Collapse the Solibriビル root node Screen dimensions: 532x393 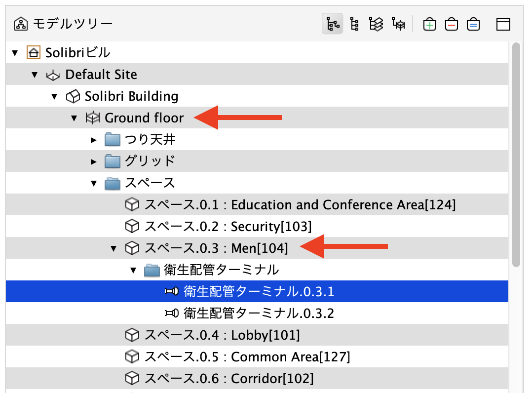point(15,53)
